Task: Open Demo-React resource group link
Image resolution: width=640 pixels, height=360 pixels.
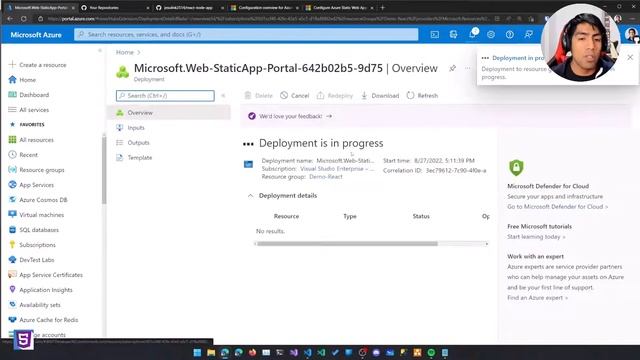Action: [x=326, y=177]
